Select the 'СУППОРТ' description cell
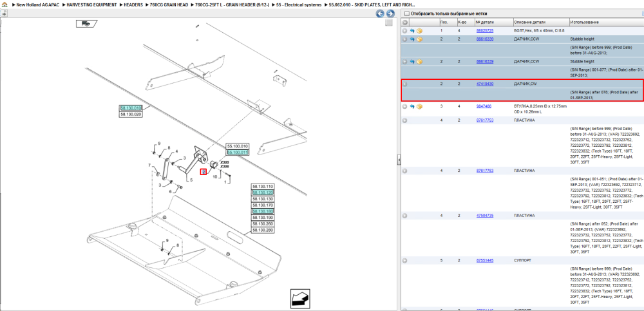Viewport: 644px width, 311px height. point(524,261)
